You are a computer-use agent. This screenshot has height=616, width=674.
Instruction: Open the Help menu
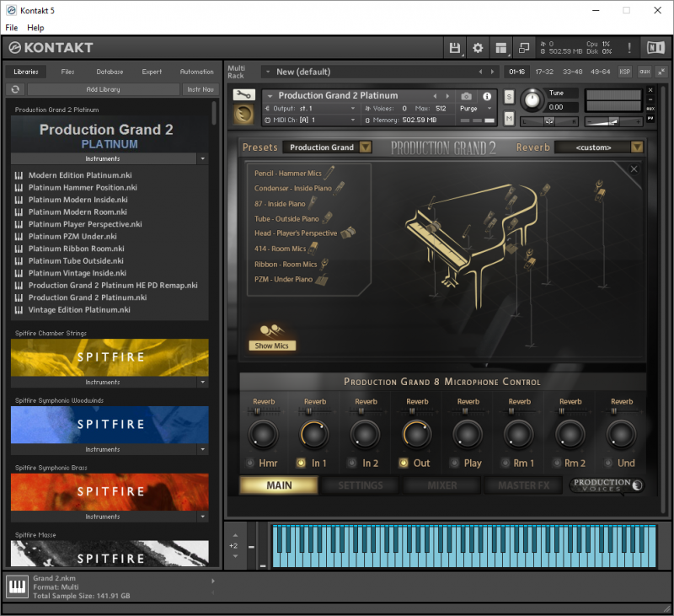tap(35, 28)
